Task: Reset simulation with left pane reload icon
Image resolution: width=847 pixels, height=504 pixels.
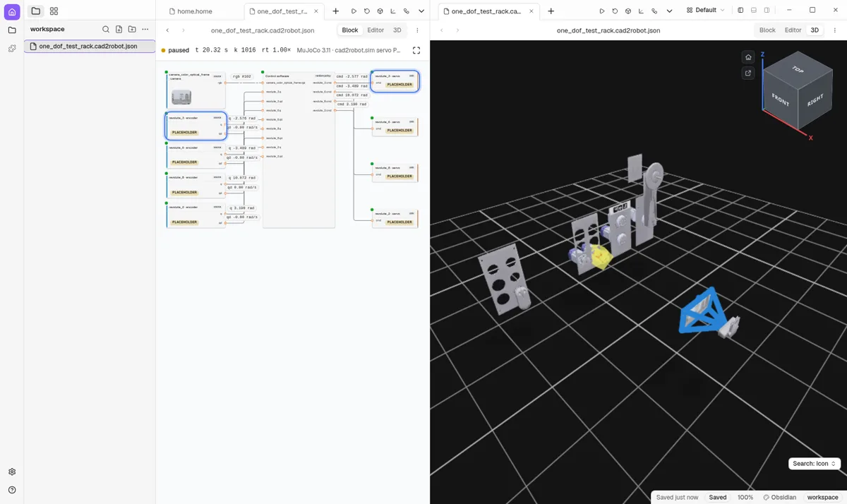Action: [367, 11]
